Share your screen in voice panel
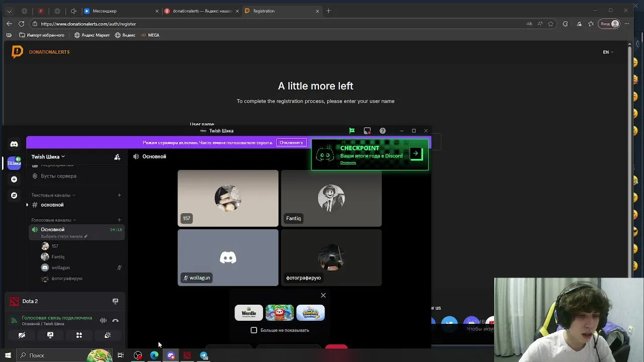 (x=50, y=335)
